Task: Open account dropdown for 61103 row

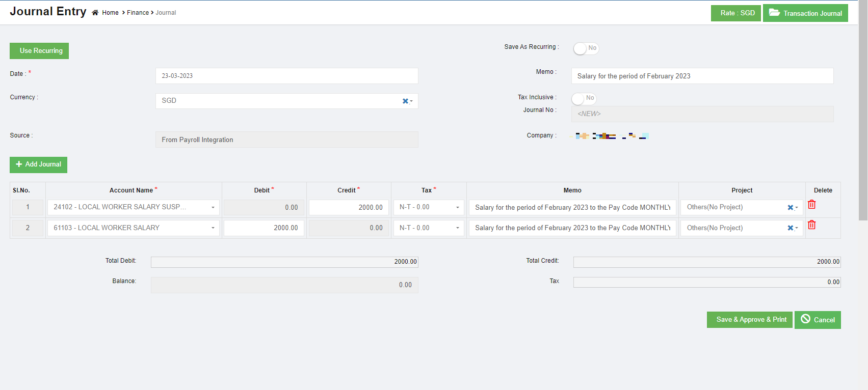Action: click(213, 228)
